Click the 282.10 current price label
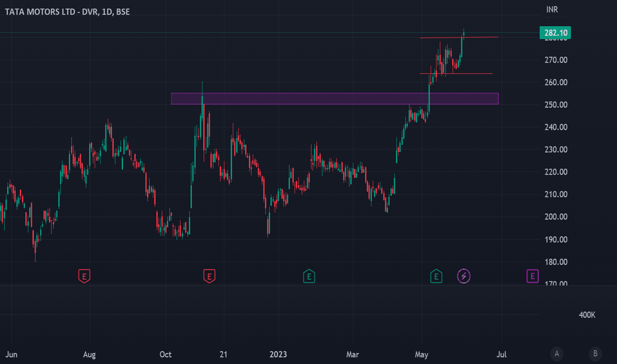617x364 pixels. (x=555, y=32)
